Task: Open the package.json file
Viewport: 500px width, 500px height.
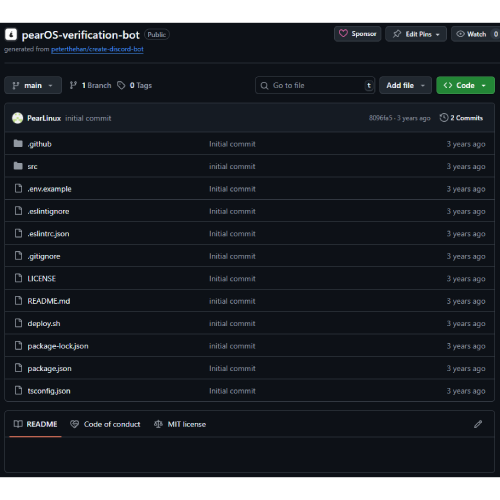Action: (x=49, y=369)
